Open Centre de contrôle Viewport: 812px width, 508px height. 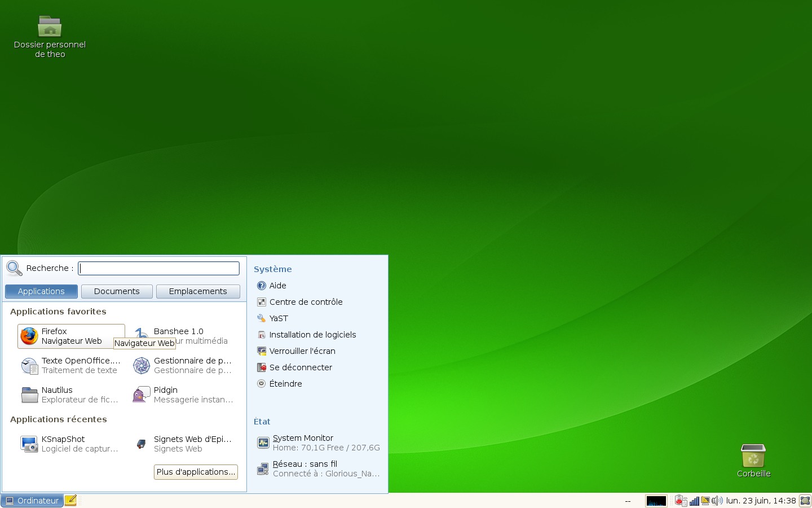click(300, 302)
